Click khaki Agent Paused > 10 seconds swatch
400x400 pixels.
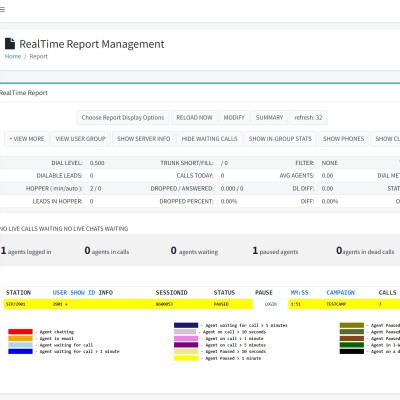[x=186, y=351]
